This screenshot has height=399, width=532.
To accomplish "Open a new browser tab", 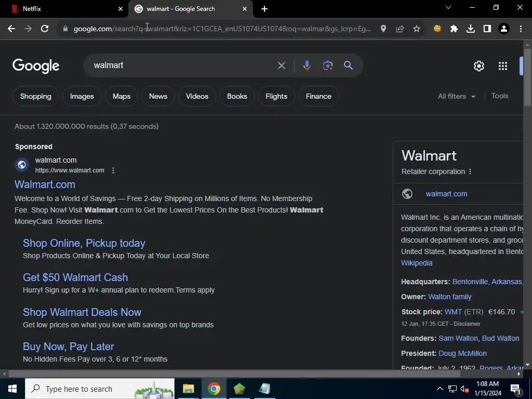I will click(264, 9).
